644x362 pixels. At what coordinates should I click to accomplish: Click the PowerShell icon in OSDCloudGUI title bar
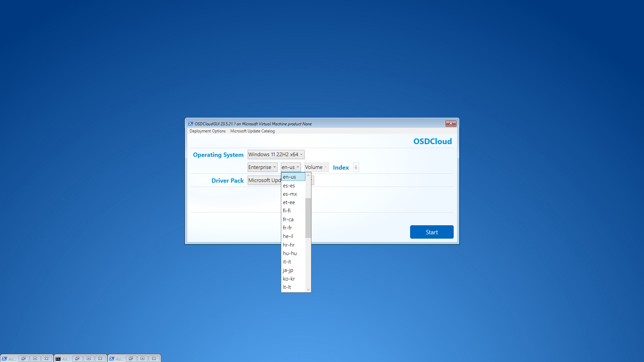[x=191, y=124]
